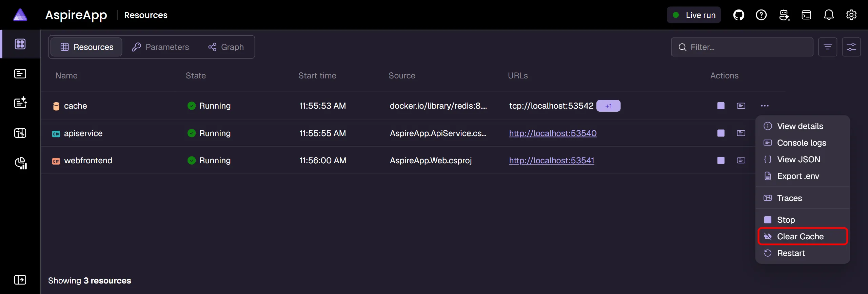Open Console logs from the sidebar

point(20,74)
